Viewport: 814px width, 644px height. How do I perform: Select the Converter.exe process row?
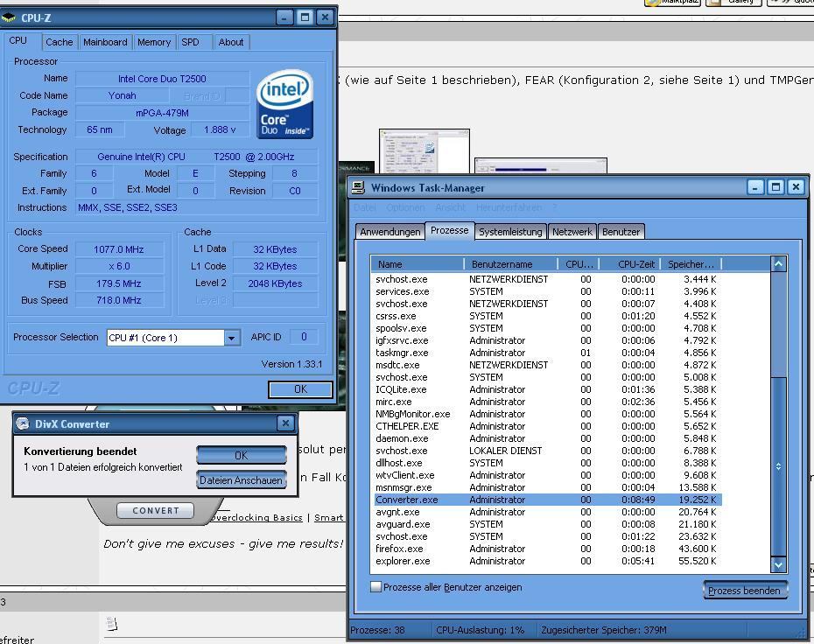(546, 500)
